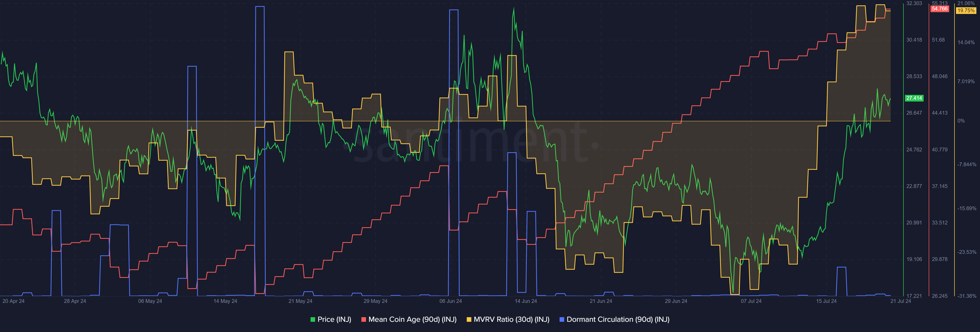Viewport: 980px width, 332px height.
Task: Click the -23.53% MVRV axis value
Action: tap(967, 252)
